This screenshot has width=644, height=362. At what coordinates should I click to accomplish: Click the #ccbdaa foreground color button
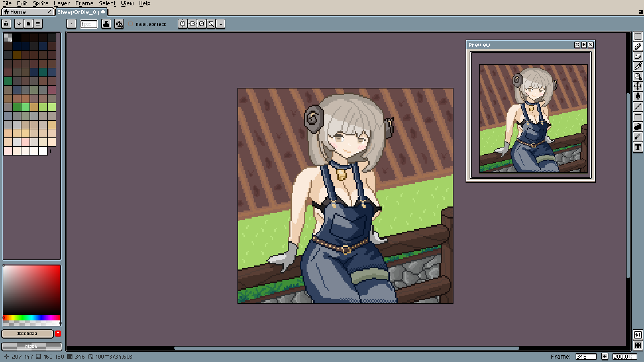(28, 334)
